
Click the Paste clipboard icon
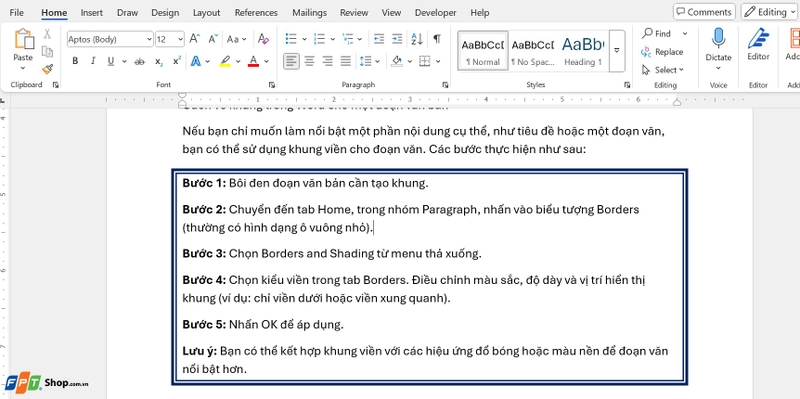pyautogui.click(x=23, y=39)
